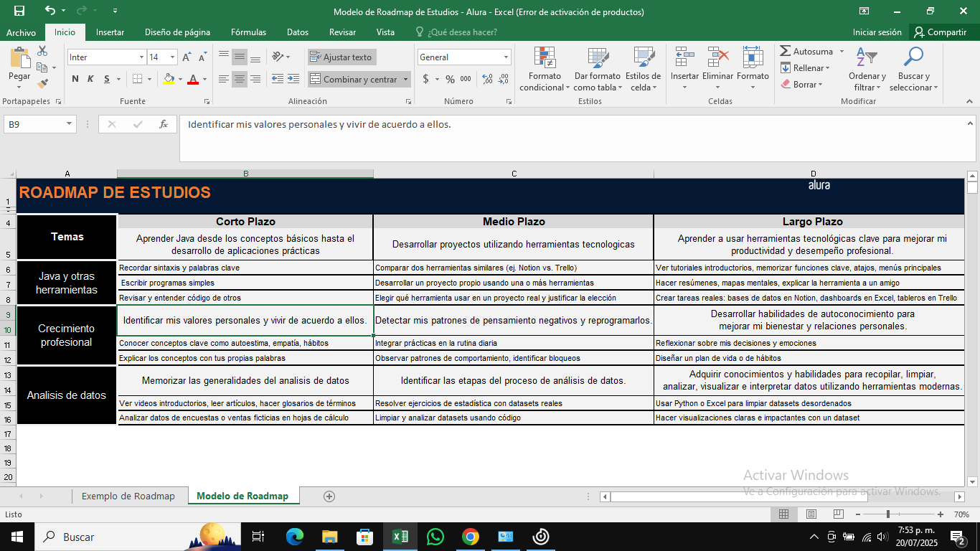The image size is (980, 551).
Task: Click the Autosuma sigma icon
Action: click(x=786, y=52)
